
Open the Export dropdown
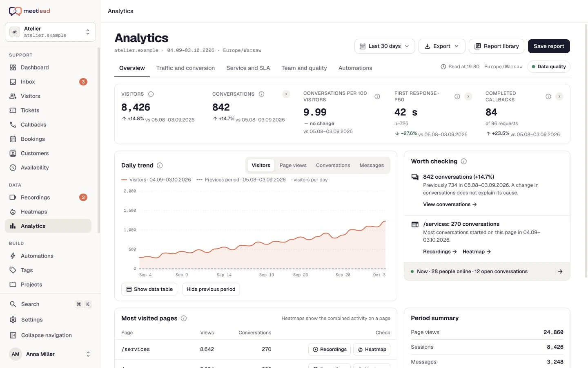441,46
